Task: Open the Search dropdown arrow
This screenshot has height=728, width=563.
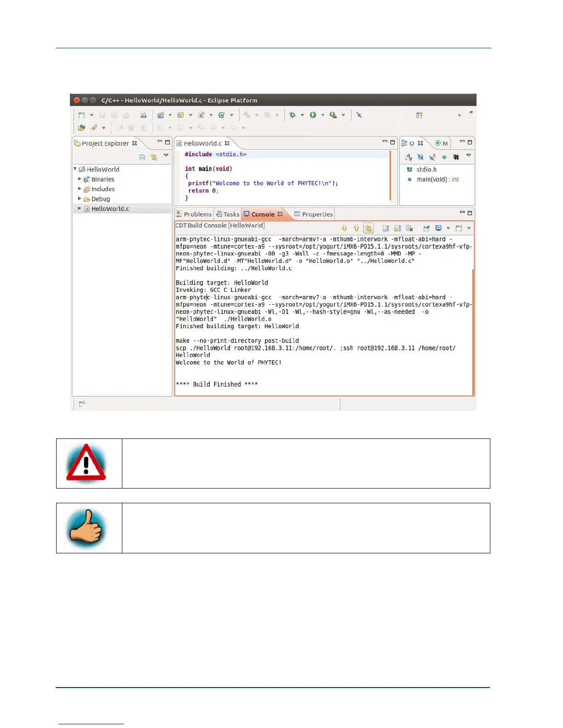Action: point(103,128)
